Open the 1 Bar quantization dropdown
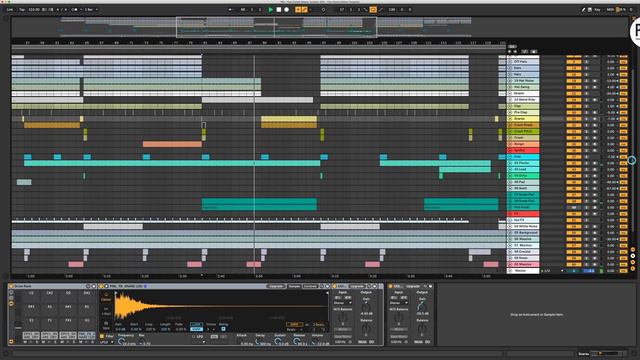The image size is (640, 360). click(91, 9)
